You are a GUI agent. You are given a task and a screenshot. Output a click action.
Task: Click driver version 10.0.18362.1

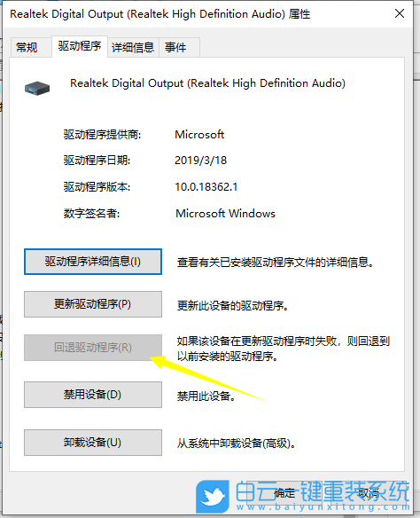[x=206, y=187]
